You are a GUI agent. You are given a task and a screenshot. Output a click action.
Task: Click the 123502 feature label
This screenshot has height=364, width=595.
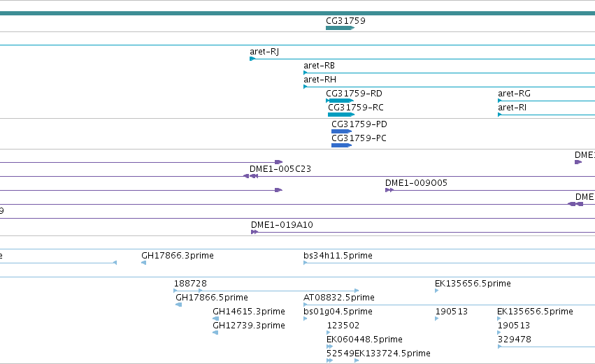point(343,326)
